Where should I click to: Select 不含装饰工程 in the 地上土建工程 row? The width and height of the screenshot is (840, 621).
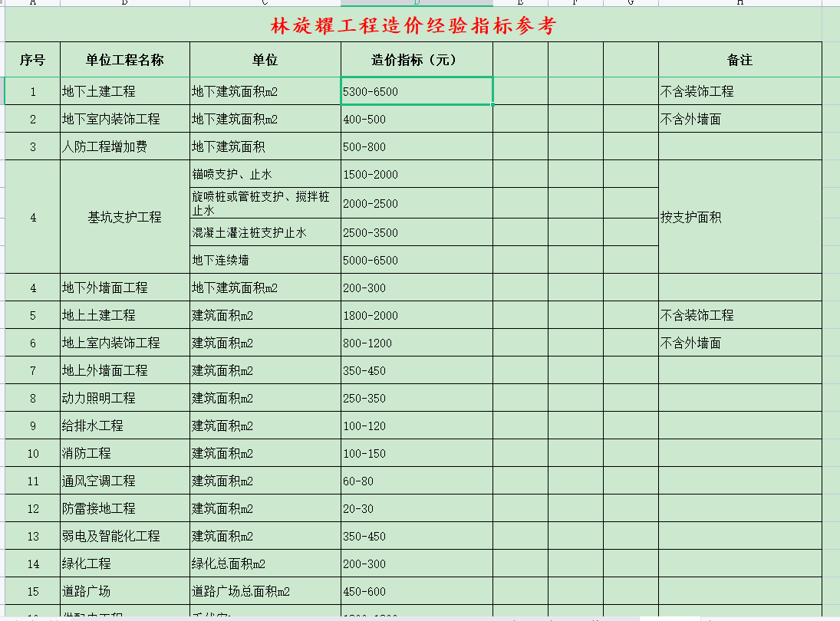740,315
